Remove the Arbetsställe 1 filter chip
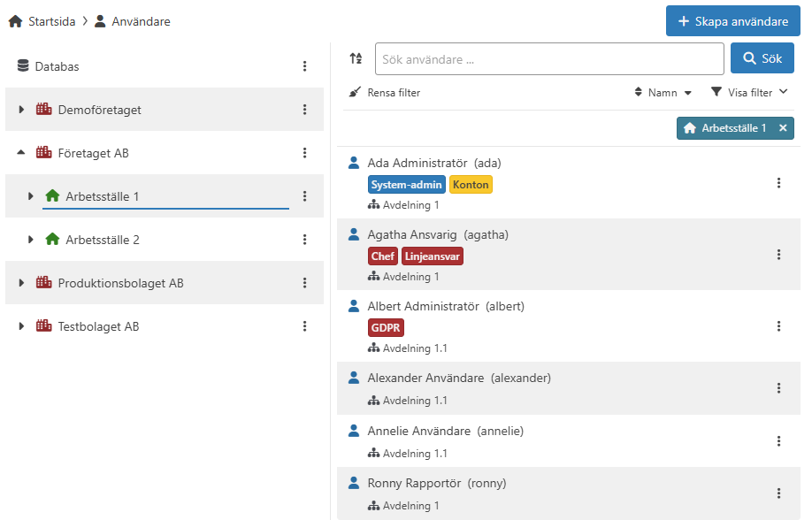Image resolution: width=812 pixels, height=520 pixels. click(783, 128)
